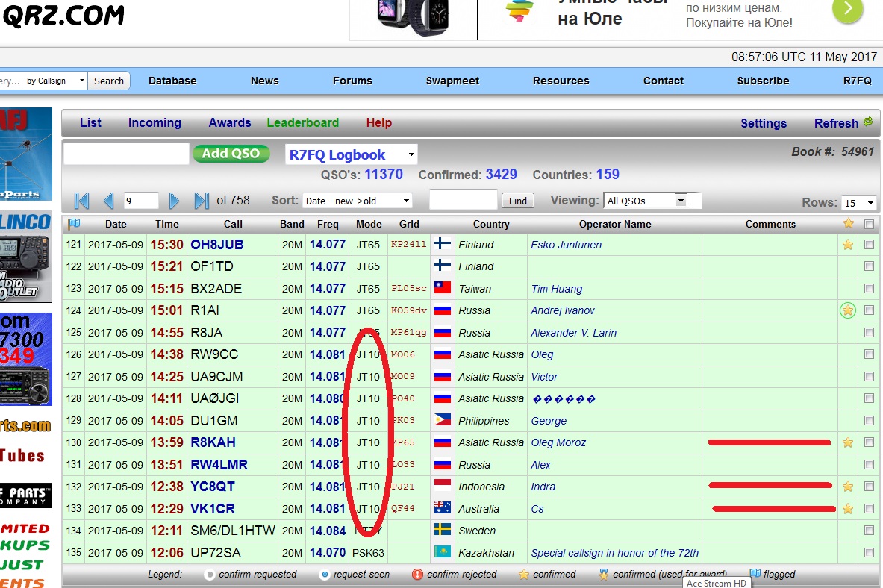Viewport: 883px width, 588px height.
Task: Tick the select-all checkbox in header
Action: tap(869, 224)
